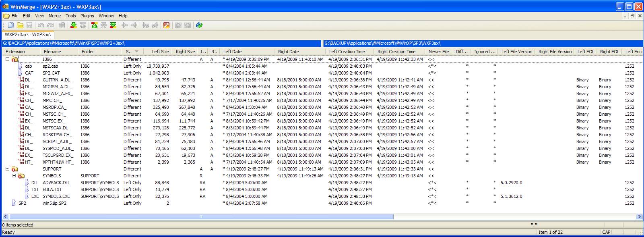Select the ADVPACK.DLL file row
644x237 pixels.
[322, 183]
